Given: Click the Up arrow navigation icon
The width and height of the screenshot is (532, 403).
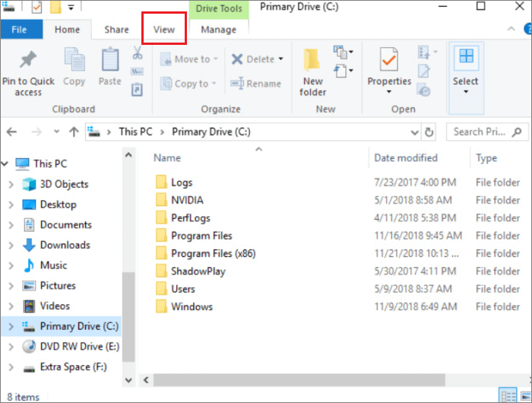Looking at the screenshot, I should pyautogui.click(x=74, y=132).
